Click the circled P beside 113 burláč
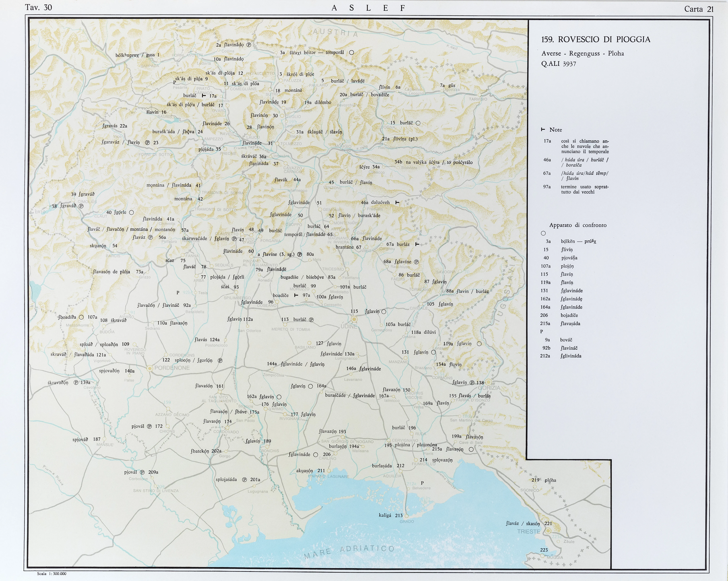Screen dimensions: 728x581 [x=311, y=320]
